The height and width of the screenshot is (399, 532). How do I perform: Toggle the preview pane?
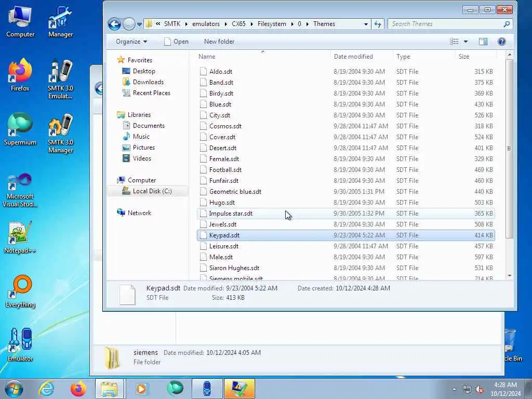coord(483,42)
